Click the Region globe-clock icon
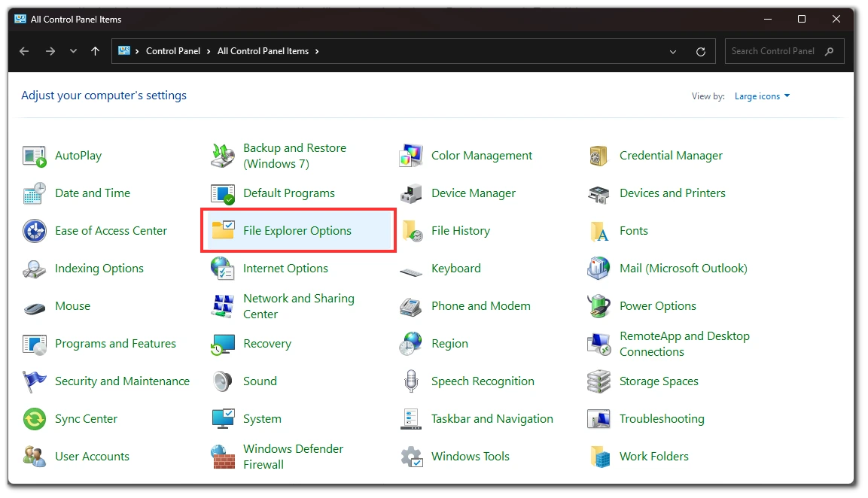The image size is (868, 498). pyautogui.click(x=411, y=345)
